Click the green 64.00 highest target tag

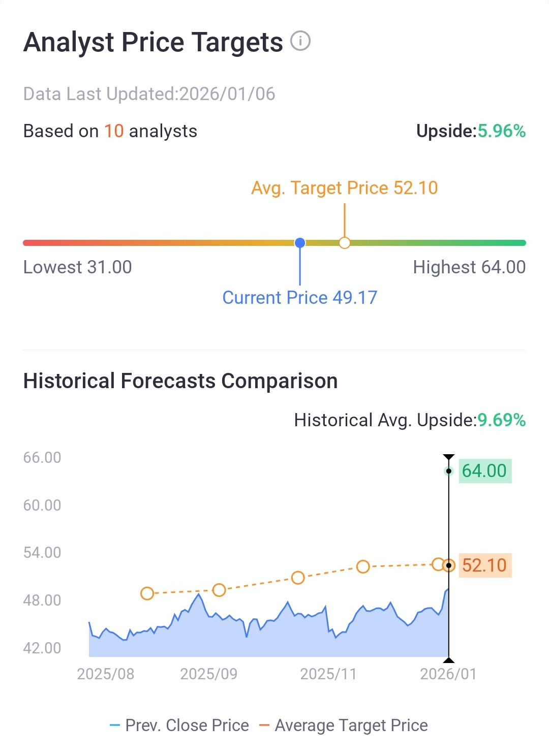pos(484,471)
